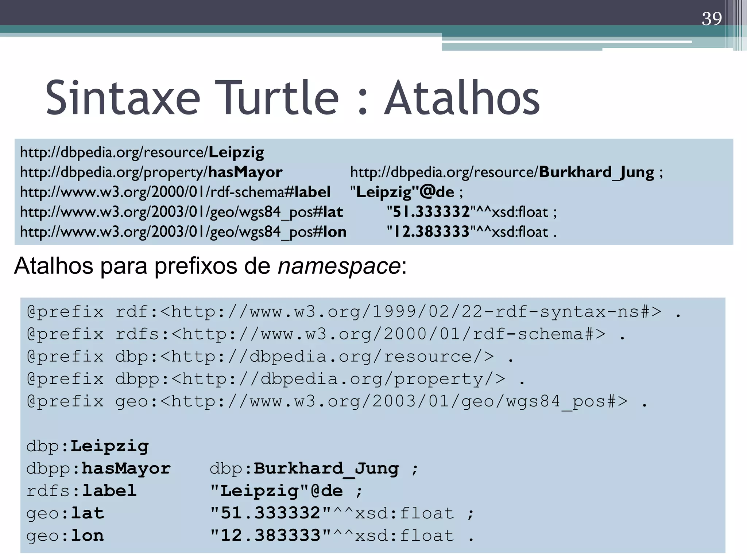The image size is (747, 560).
Task: Click the URL http://dbpedia.org/resource/Leipzig
Action: click(142, 152)
